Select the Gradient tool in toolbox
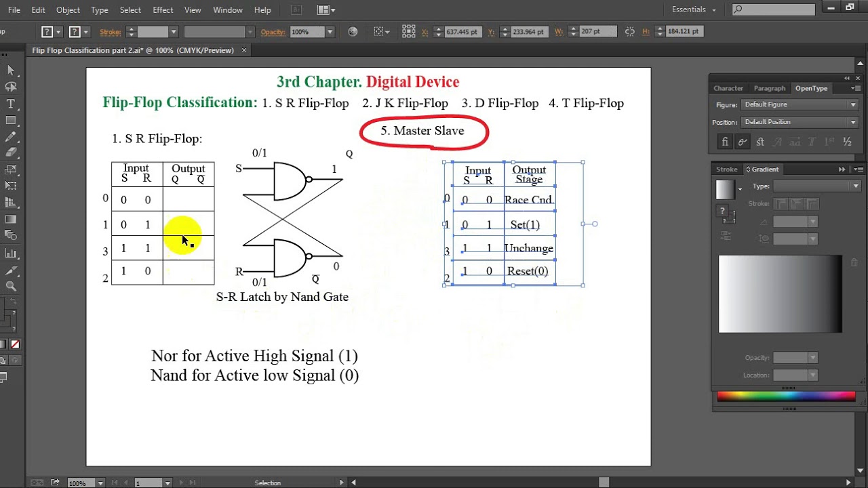868x488 pixels. pyautogui.click(x=10, y=219)
